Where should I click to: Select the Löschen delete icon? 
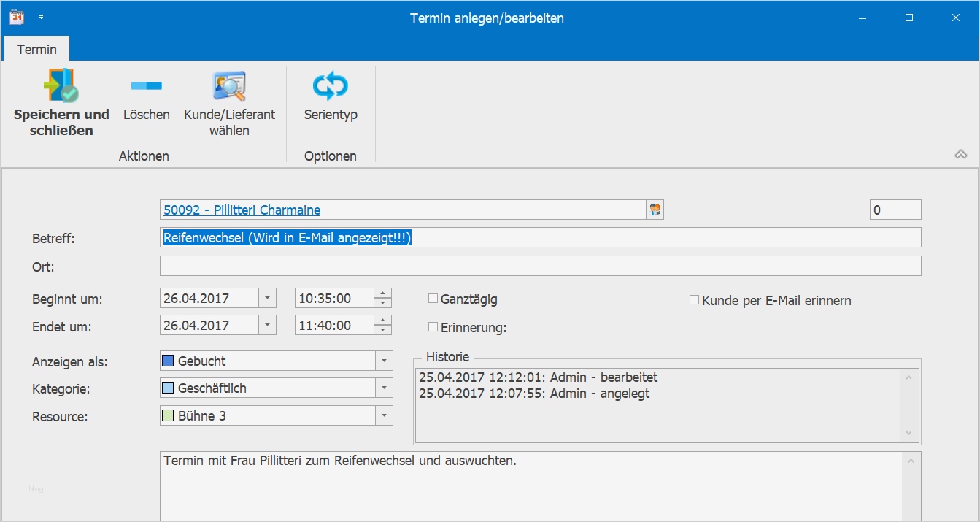point(146,85)
